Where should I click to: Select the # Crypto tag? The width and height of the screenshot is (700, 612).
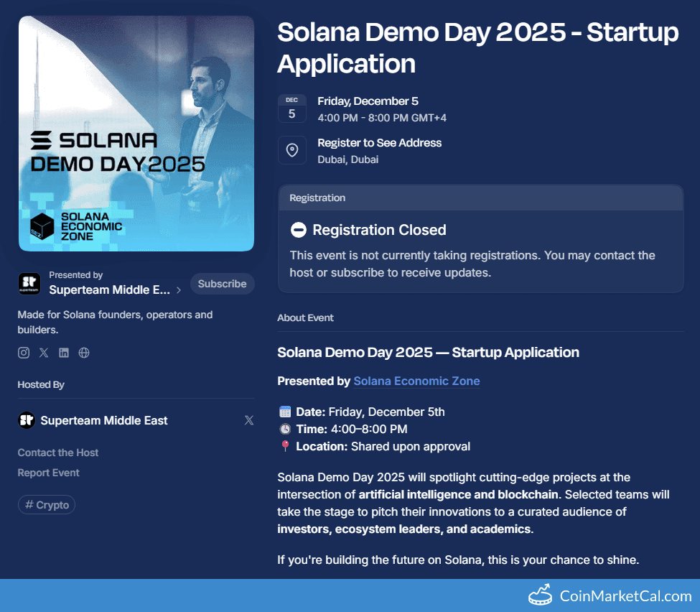pos(46,504)
